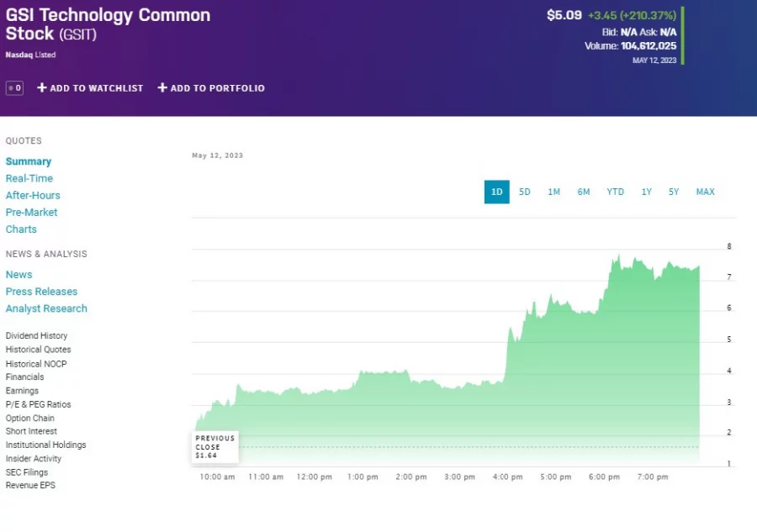The height and width of the screenshot is (532, 757).
Task: Open the Institutional Holdings page
Action: click(x=46, y=445)
